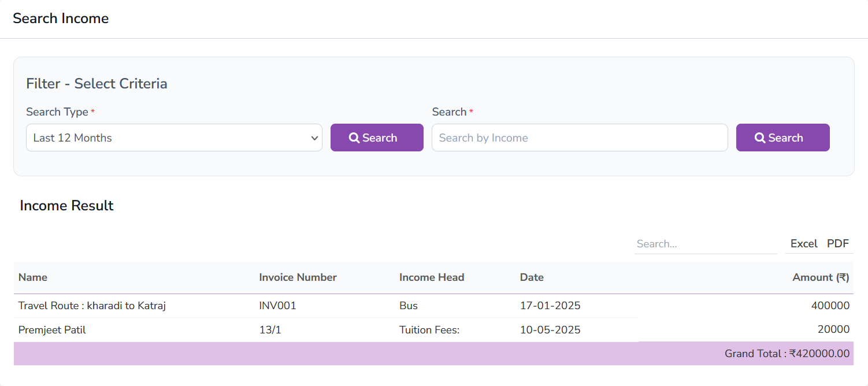Click the Search by Income input field
Viewport: 868px width, 386px height.
click(x=580, y=138)
